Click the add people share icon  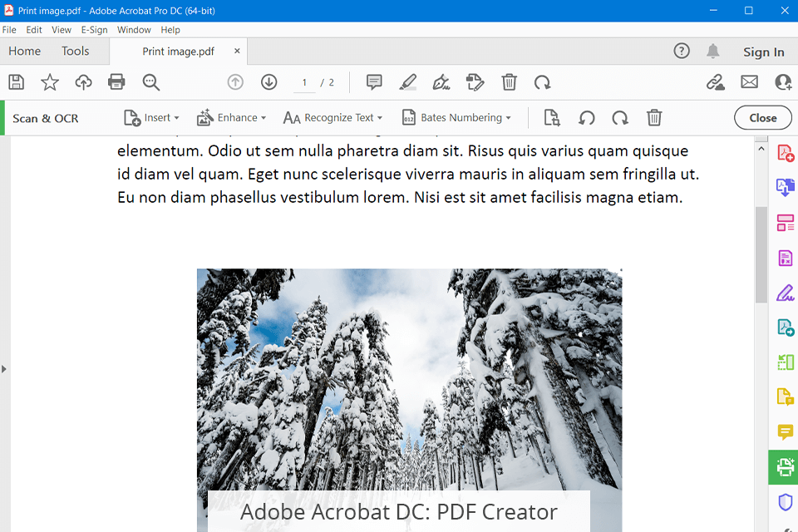(x=783, y=82)
